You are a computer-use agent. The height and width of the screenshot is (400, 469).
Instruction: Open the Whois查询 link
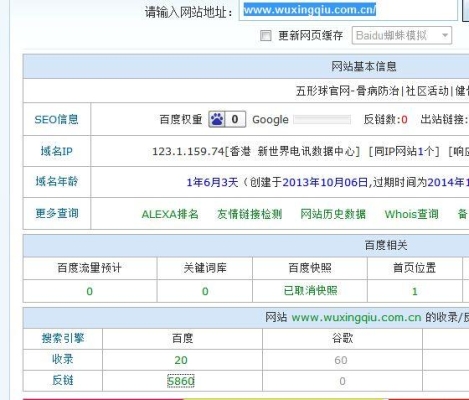(x=412, y=214)
